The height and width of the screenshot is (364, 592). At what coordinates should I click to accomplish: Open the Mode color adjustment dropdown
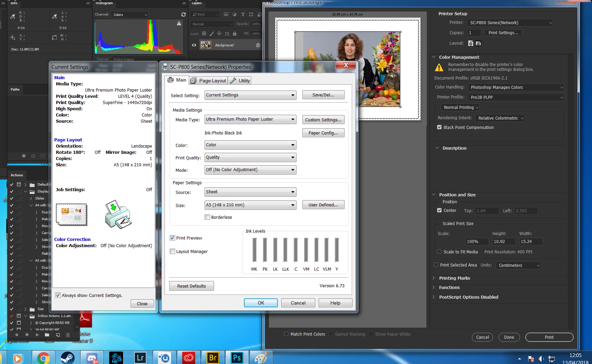[x=251, y=170]
